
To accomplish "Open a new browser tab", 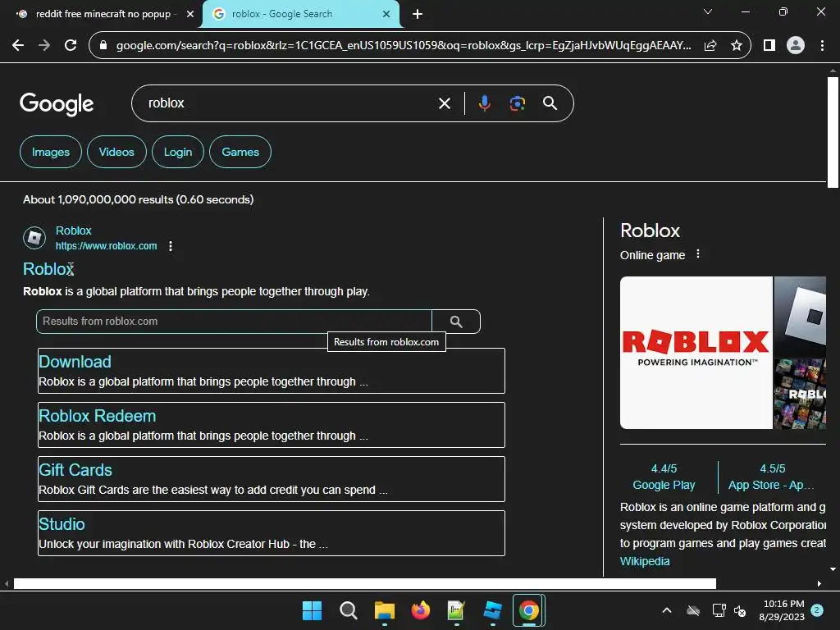I will tap(418, 14).
